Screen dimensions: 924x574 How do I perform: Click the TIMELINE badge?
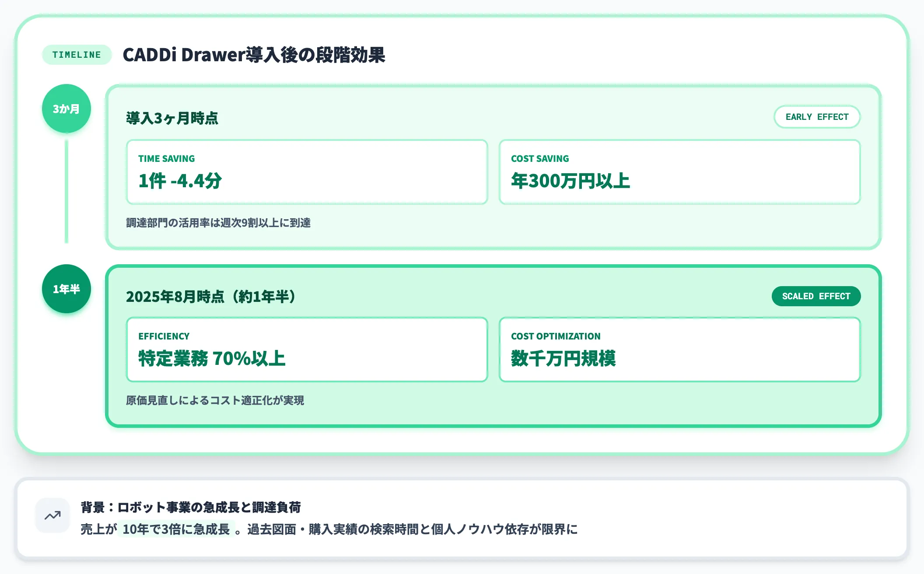pyautogui.click(x=77, y=55)
